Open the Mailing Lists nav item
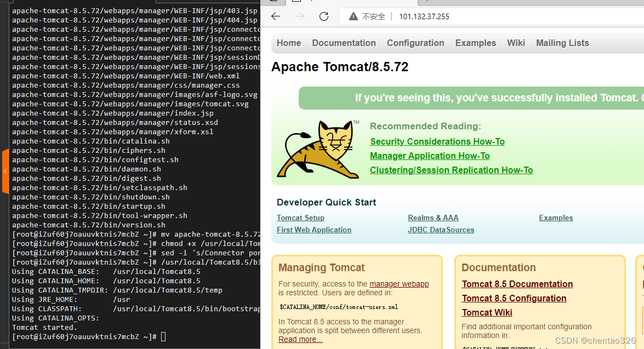Image resolution: width=644 pixels, height=349 pixels. coord(562,43)
